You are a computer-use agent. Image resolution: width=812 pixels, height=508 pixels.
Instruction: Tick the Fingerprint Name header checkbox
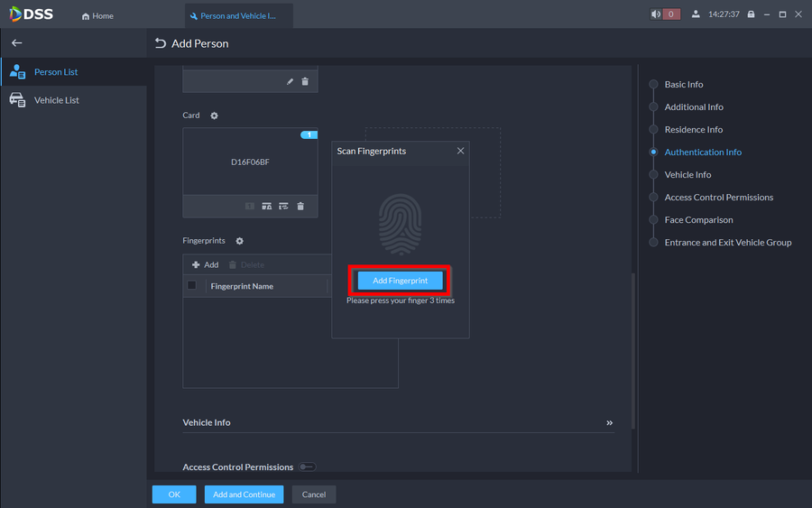pyautogui.click(x=191, y=285)
